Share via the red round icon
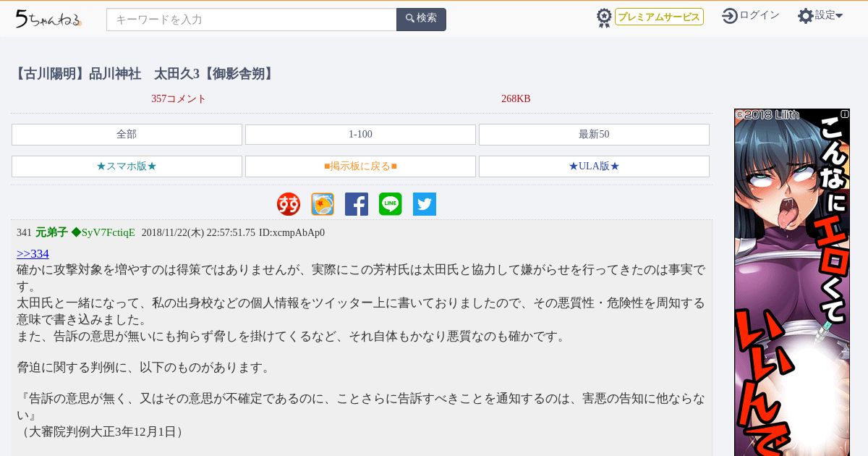 point(289,204)
